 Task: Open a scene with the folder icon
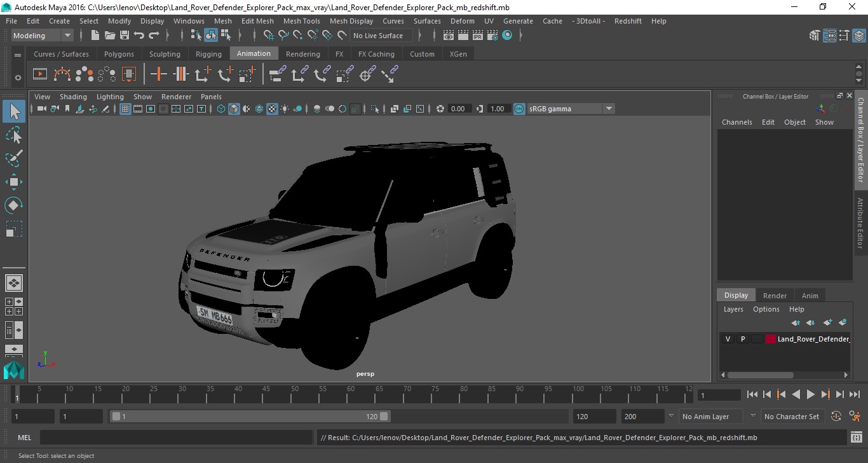click(x=109, y=36)
